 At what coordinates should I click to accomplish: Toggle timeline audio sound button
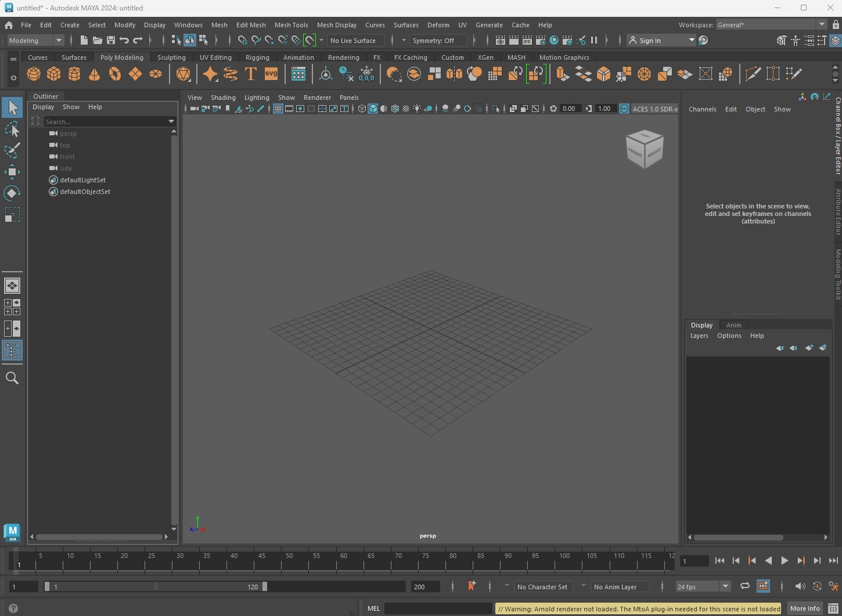tap(800, 586)
